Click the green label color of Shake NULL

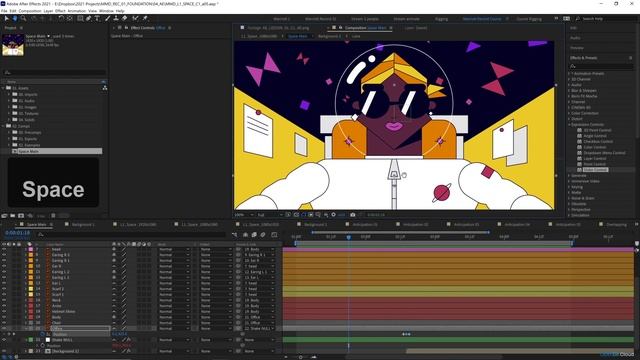(31, 340)
